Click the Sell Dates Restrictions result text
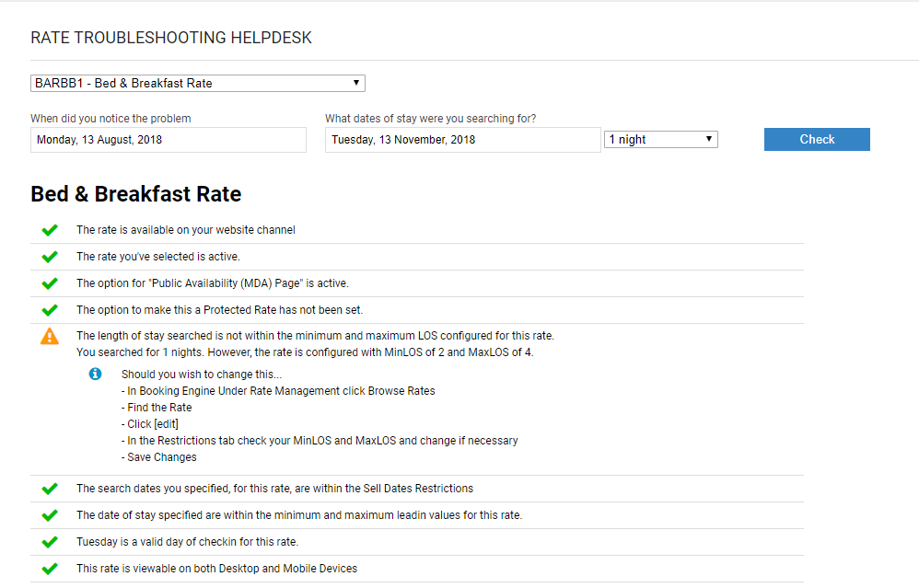This screenshot has width=919, height=588. click(275, 489)
